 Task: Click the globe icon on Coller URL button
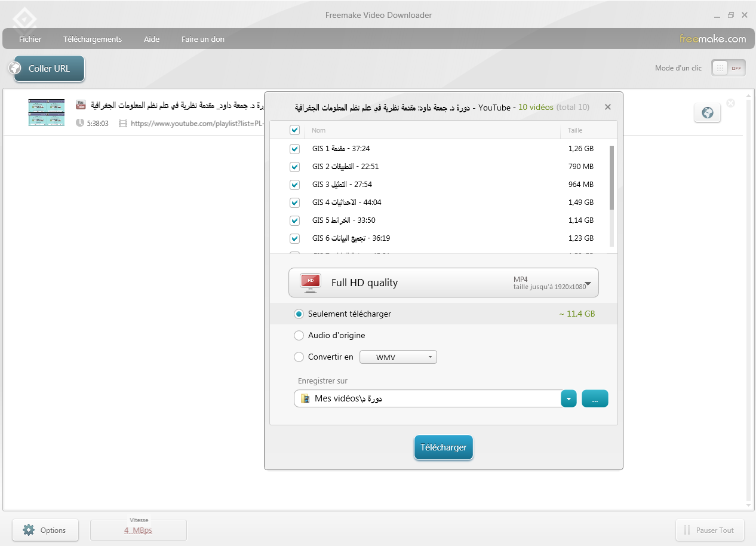(x=15, y=68)
